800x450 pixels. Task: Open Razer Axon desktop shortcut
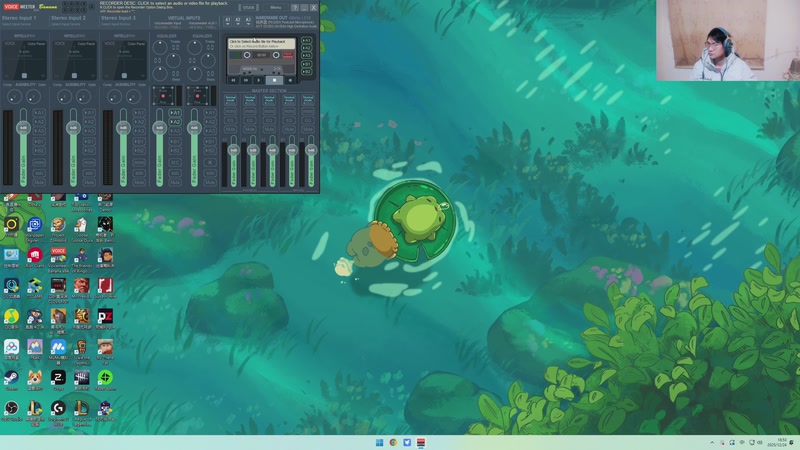tap(105, 380)
